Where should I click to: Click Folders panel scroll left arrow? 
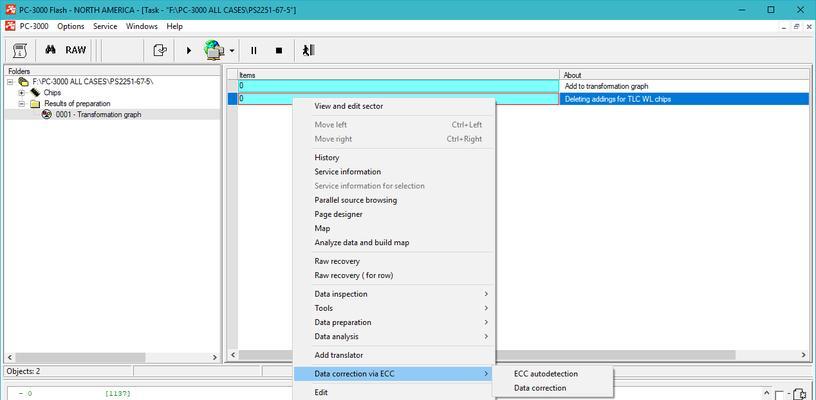(9, 357)
